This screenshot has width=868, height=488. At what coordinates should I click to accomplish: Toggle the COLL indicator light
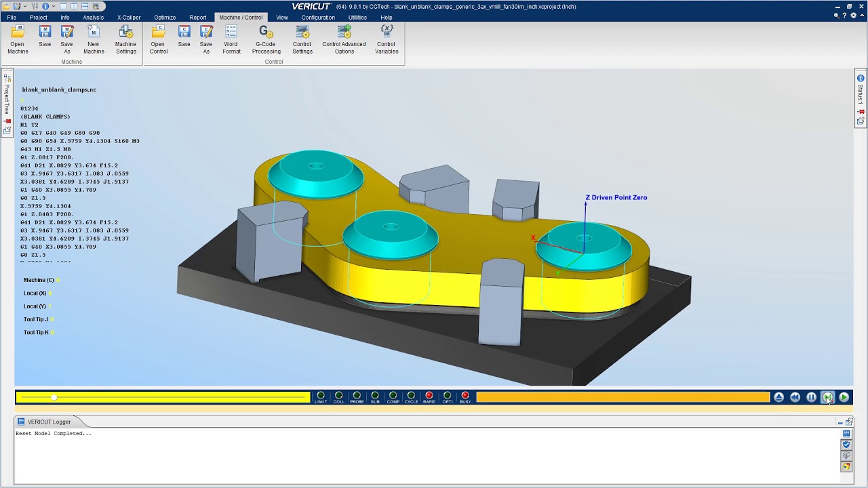338,396
